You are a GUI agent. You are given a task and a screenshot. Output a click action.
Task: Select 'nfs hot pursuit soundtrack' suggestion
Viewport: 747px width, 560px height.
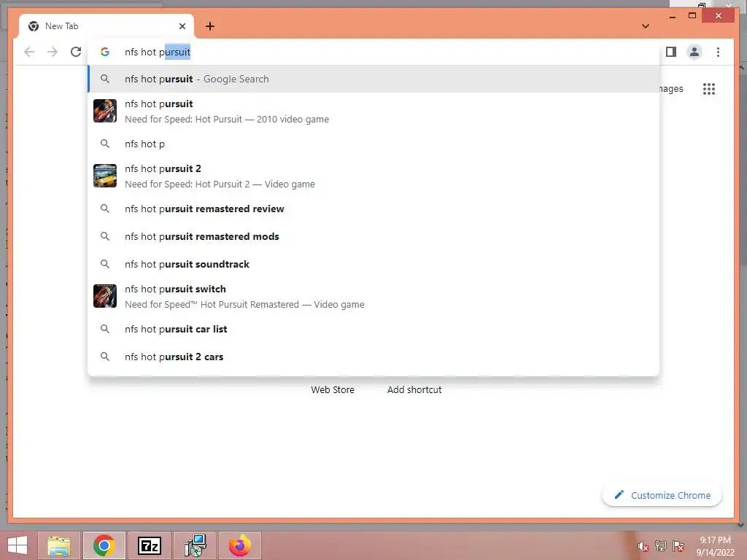pyautogui.click(x=373, y=264)
